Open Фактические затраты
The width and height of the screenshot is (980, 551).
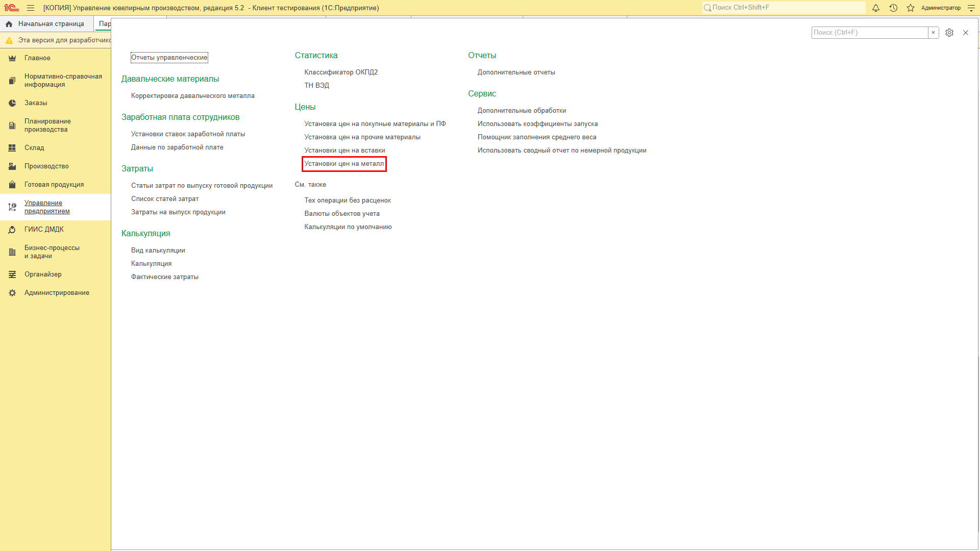pyautogui.click(x=164, y=277)
